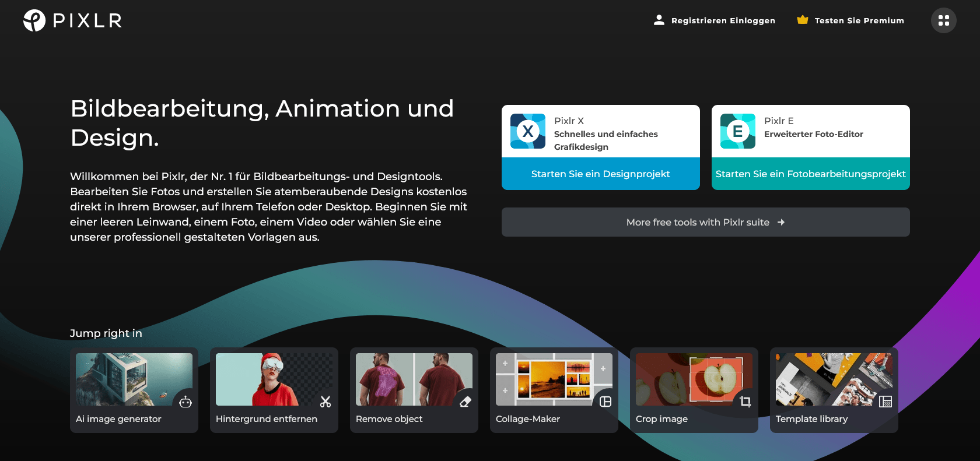The image size is (980, 461).
Task: Click the Pixlr X app icon
Action: 528,131
